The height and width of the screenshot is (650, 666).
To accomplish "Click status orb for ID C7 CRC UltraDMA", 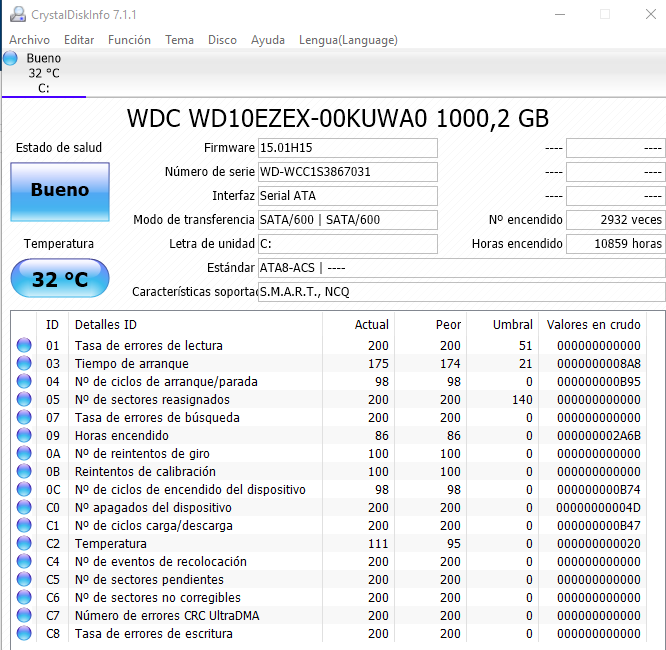I will pyautogui.click(x=24, y=615).
